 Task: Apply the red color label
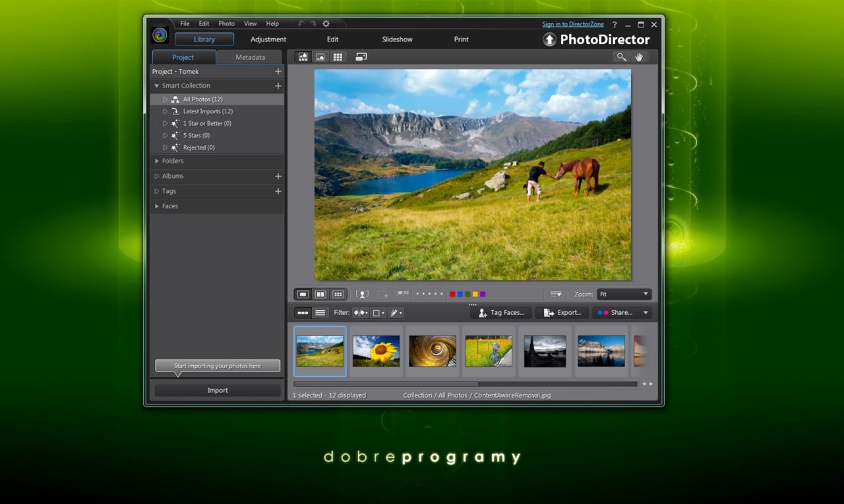click(452, 294)
